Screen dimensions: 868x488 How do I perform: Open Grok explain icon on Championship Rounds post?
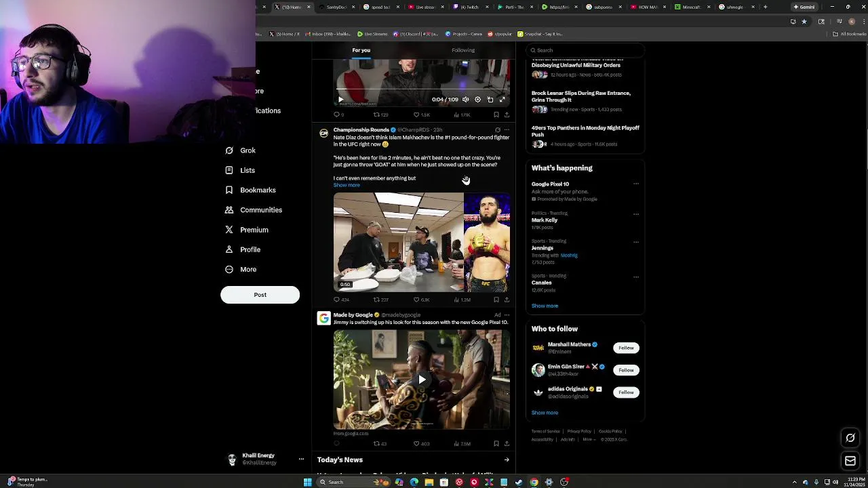coord(498,129)
